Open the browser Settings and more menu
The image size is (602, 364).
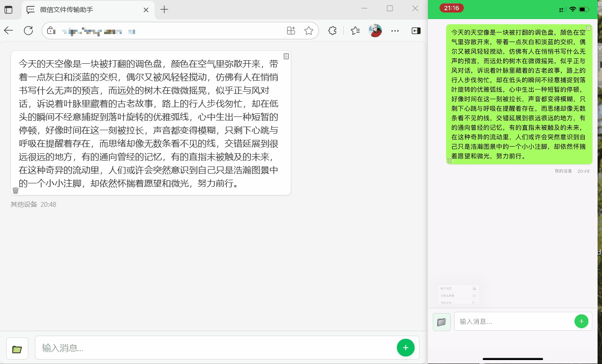(x=395, y=31)
